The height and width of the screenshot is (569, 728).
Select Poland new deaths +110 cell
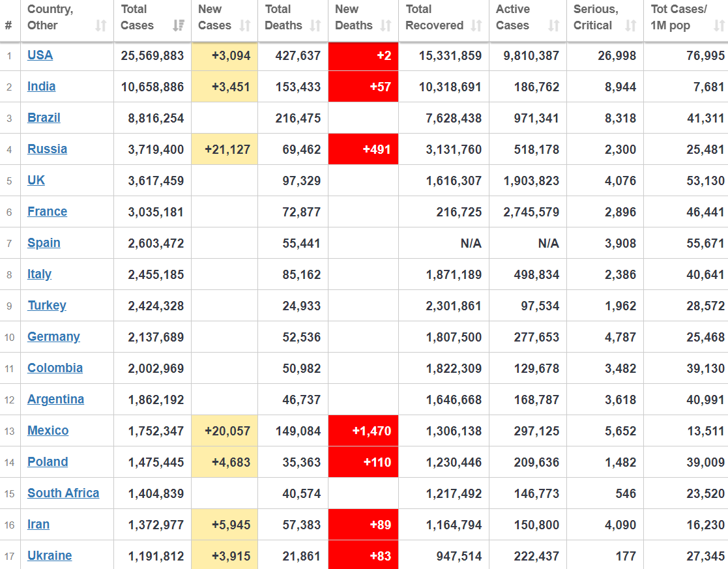(363, 462)
